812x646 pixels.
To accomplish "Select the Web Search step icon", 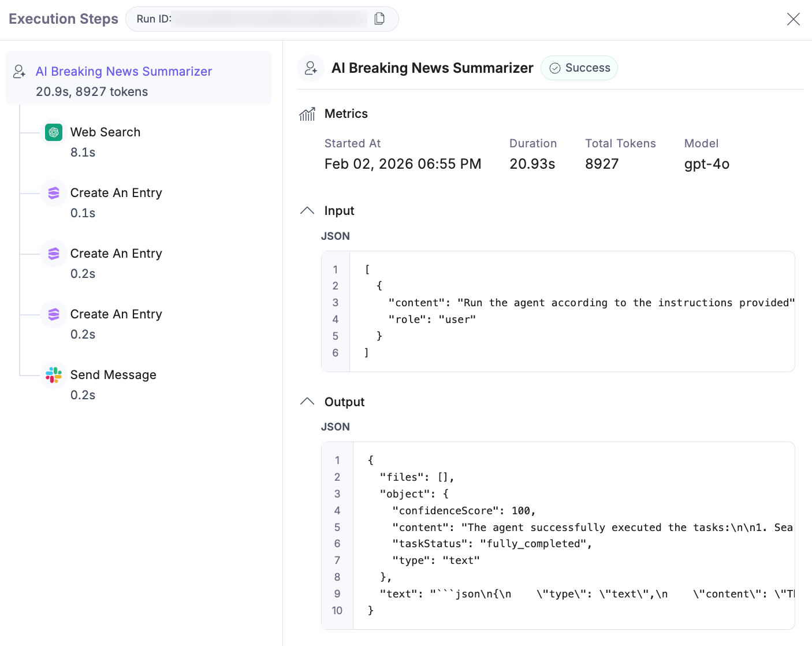I will pyautogui.click(x=53, y=132).
